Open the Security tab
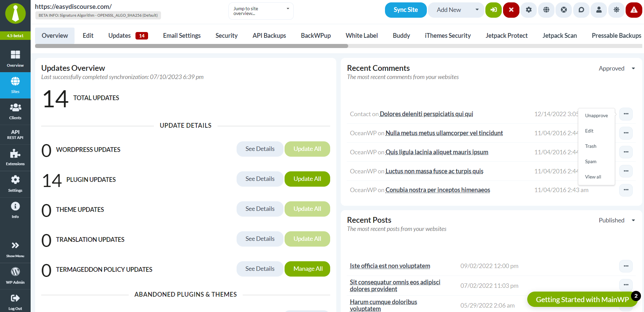The width and height of the screenshot is (644, 312). pyautogui.click(x=226, y=35)
